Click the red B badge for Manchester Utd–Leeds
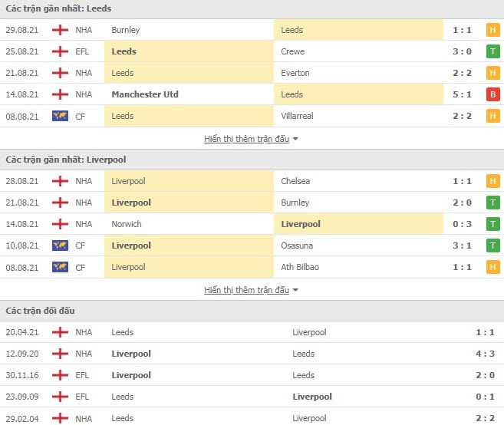The image size is (504, 425). 492,94
